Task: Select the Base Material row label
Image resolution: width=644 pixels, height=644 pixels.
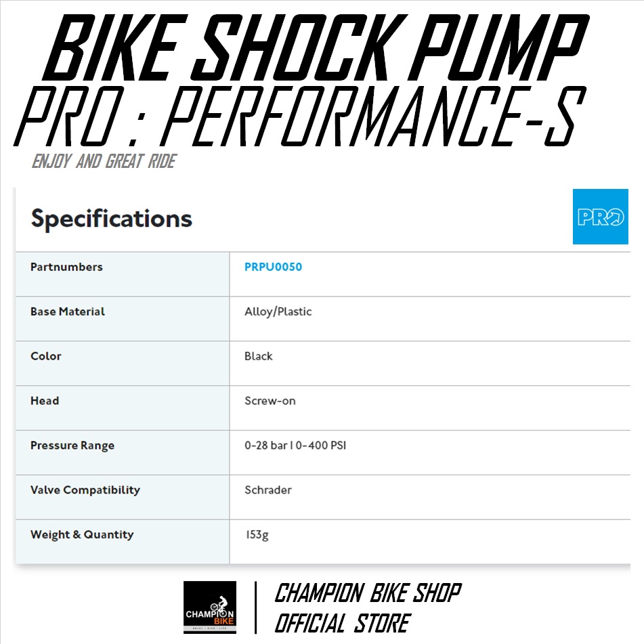Action: click(x=68, y=312)
